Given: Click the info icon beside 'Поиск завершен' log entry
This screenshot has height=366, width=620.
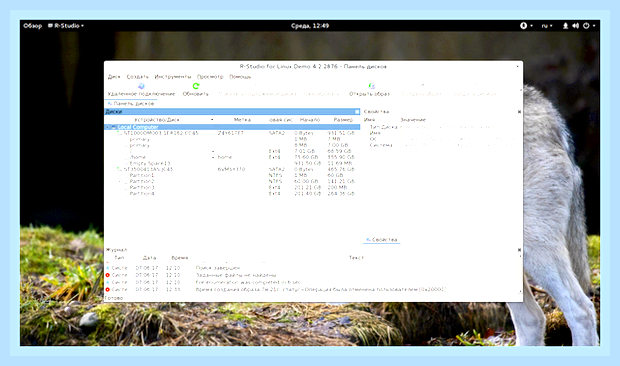Looking at the screenshot, I should 108,268.
